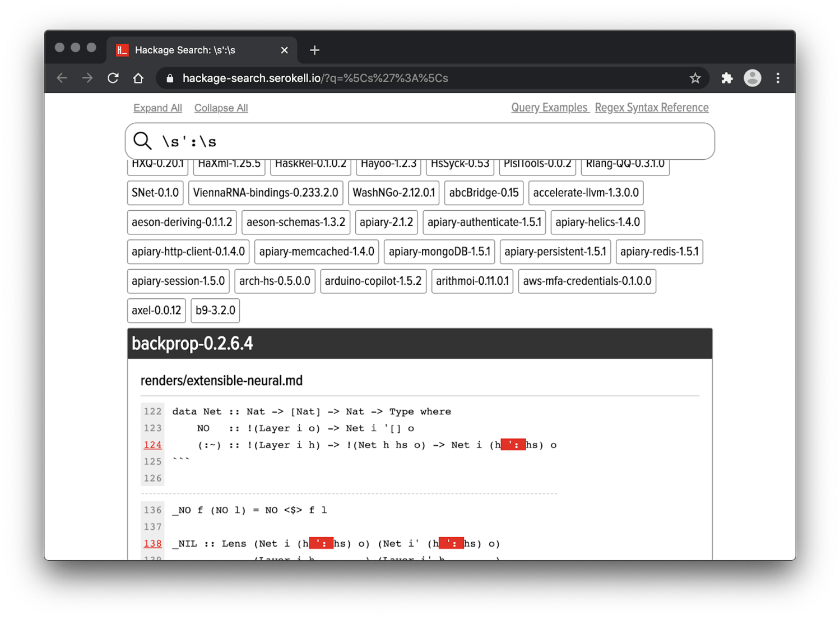Screen dimensions: 840x619
Task: Go forward with the browser forward arrow
Action: tap(87, 78)
